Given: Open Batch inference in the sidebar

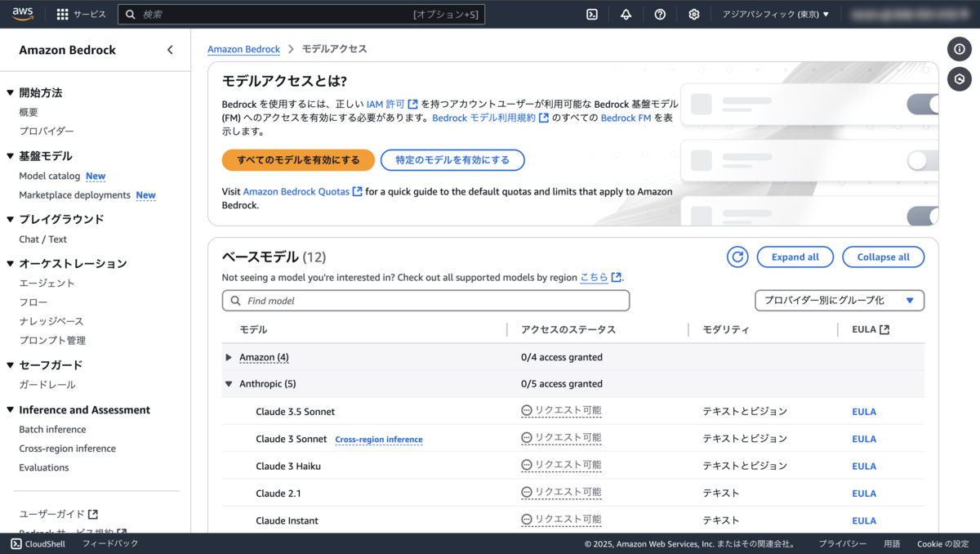Looking at the screenshot, I should (52, 429).
